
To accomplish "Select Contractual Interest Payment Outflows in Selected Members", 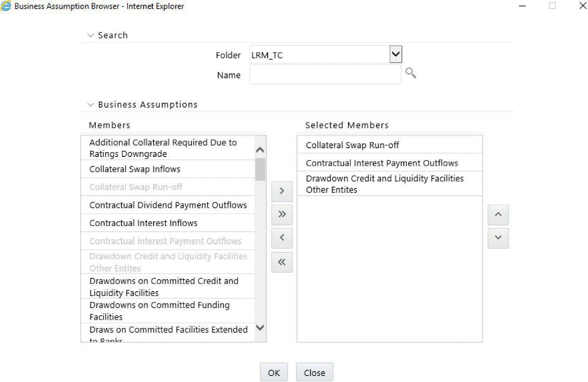I will pos(390,162).
